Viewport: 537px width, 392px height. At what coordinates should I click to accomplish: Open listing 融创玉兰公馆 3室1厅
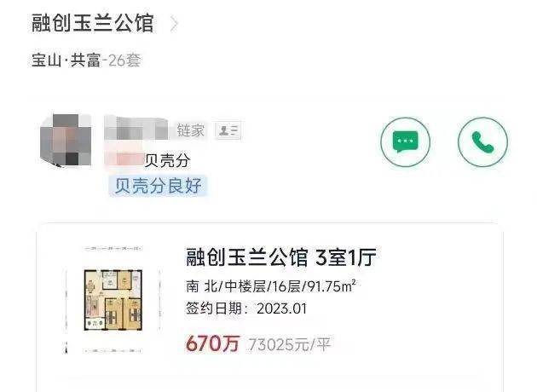[281, 257]
